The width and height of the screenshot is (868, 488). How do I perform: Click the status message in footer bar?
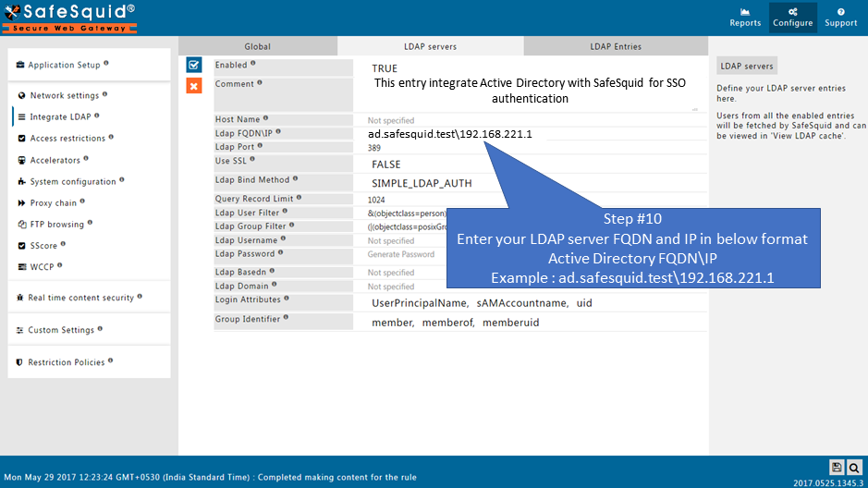[211, 477]
